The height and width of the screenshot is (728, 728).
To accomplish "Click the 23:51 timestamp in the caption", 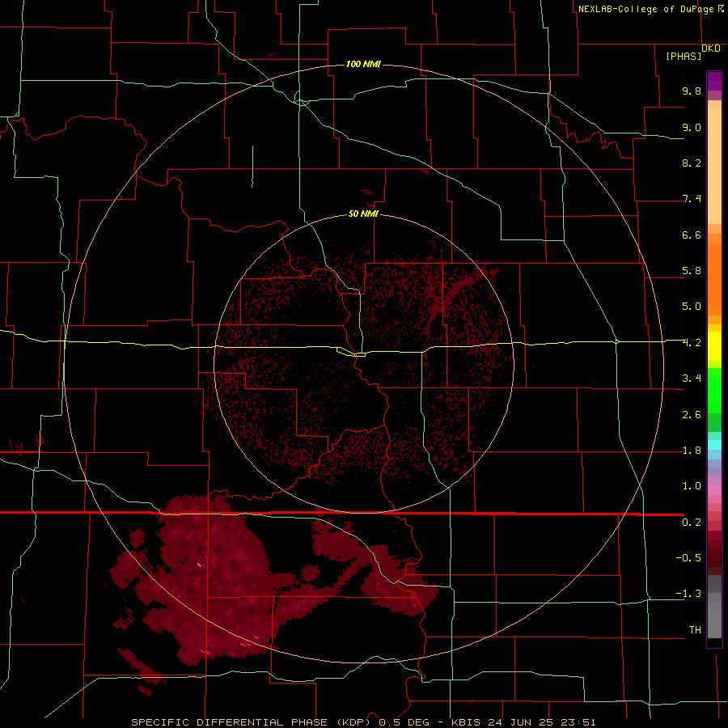I will point(579,722).
